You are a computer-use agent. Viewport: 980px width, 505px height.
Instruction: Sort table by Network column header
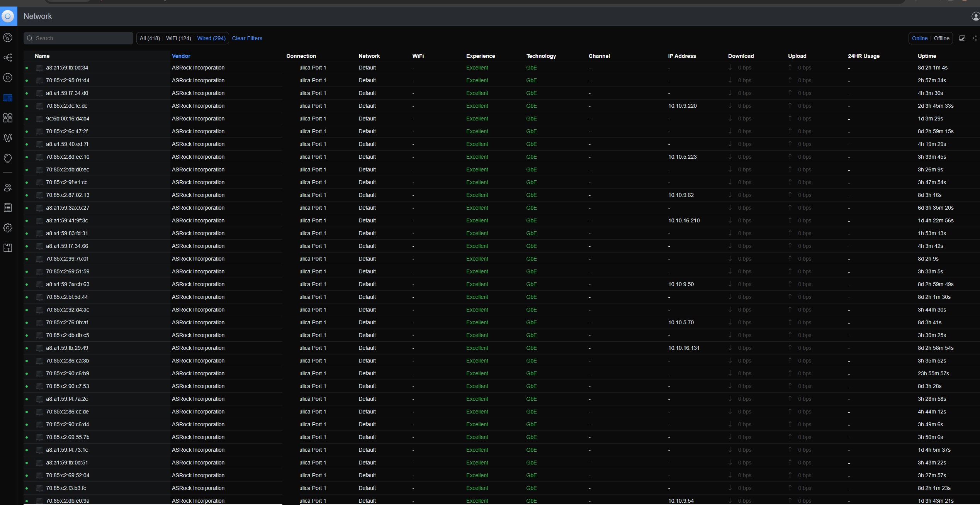click(369, 56)
